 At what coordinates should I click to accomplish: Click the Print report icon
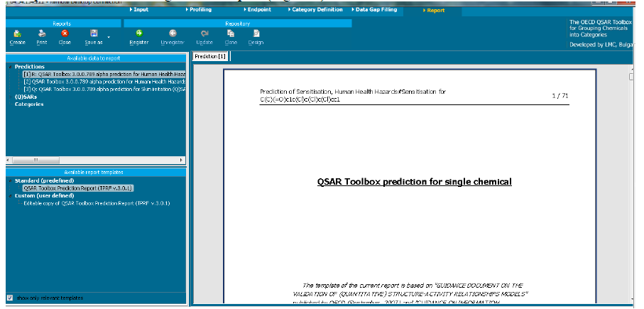(42, 33)
